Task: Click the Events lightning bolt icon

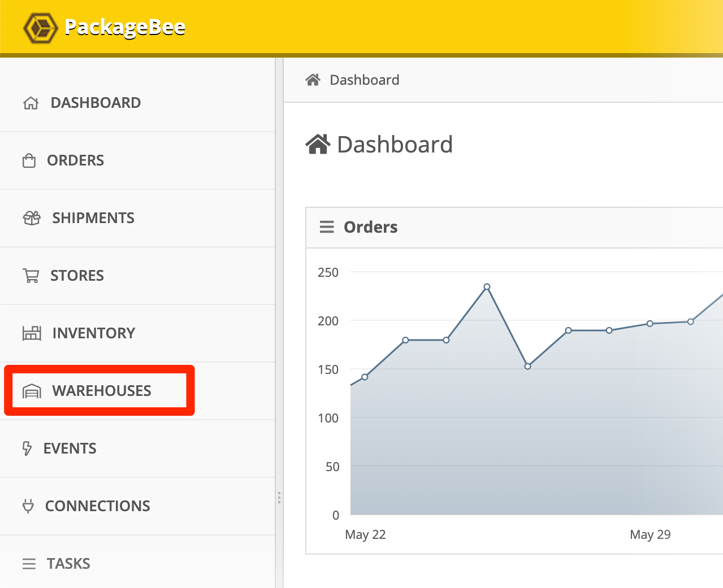Action: 27,448
